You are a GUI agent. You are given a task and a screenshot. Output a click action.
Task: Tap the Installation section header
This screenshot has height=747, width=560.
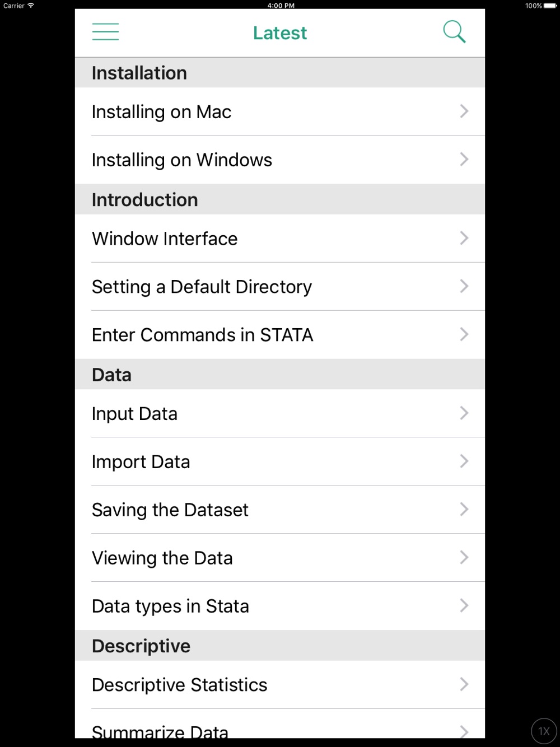[280, 73]
